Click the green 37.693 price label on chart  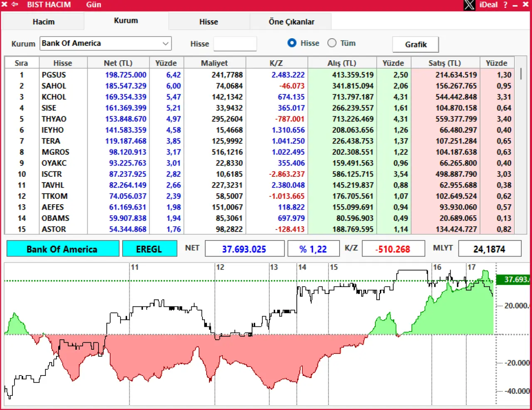point(514,279)
